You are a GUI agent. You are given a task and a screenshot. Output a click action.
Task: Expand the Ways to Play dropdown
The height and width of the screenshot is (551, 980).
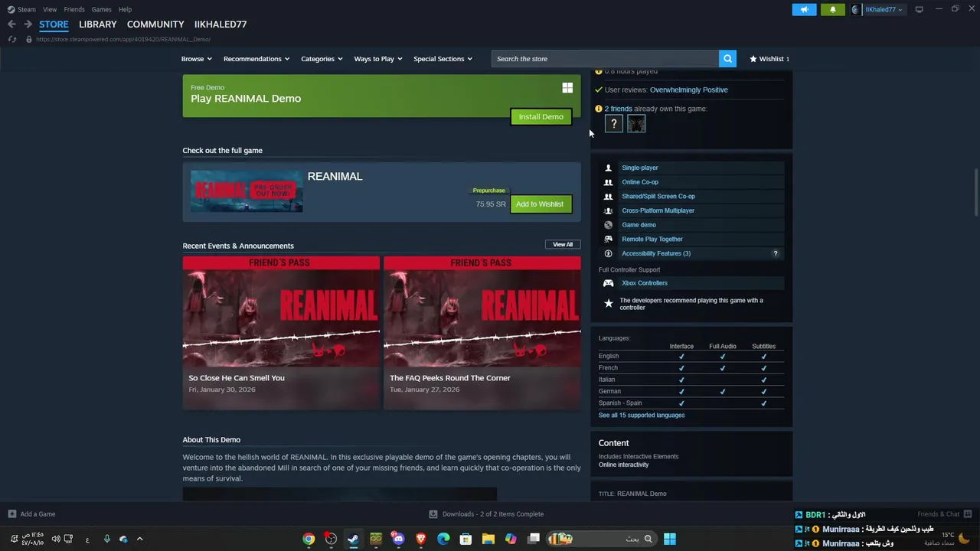click(378, 59)
